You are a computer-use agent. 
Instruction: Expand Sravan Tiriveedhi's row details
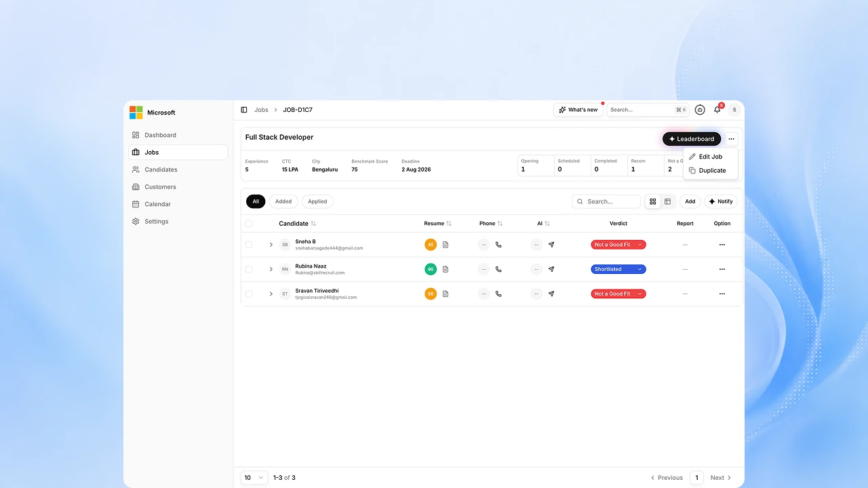pos(271,294)
